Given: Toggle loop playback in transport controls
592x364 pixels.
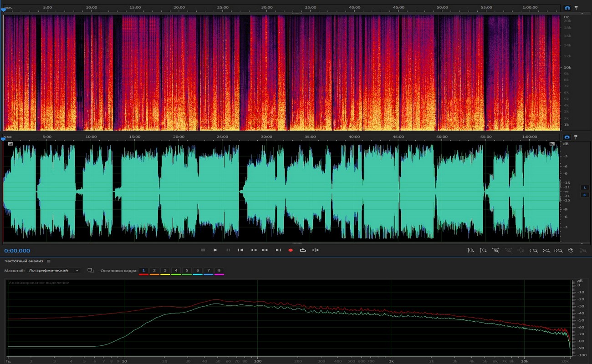Looking at the screenshot, I should 303,250.
